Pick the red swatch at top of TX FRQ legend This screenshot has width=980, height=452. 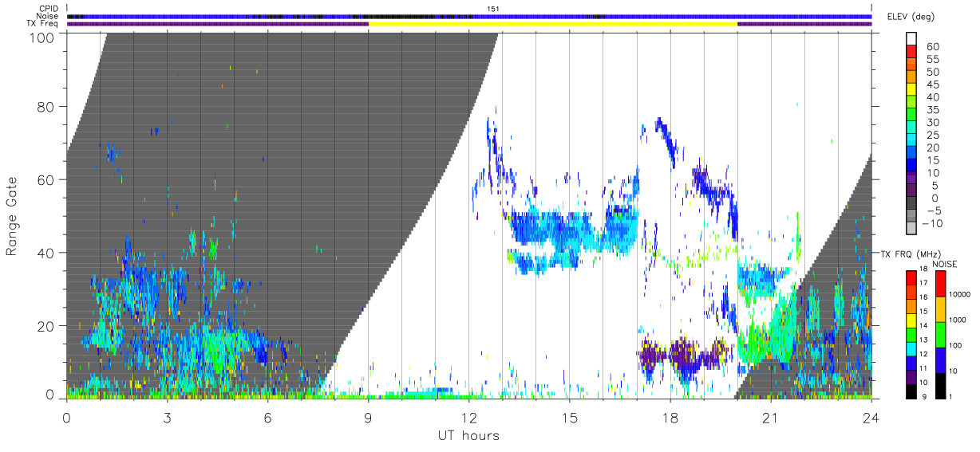coord(911,277)
